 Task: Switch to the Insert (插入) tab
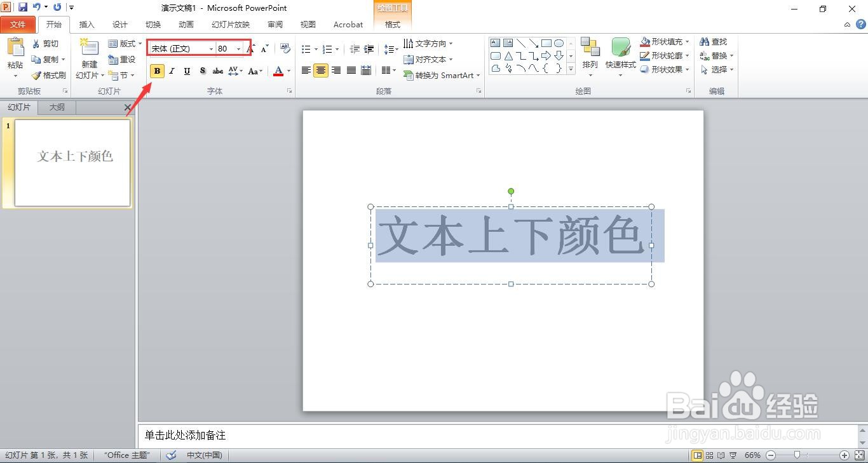coord(86,25)
